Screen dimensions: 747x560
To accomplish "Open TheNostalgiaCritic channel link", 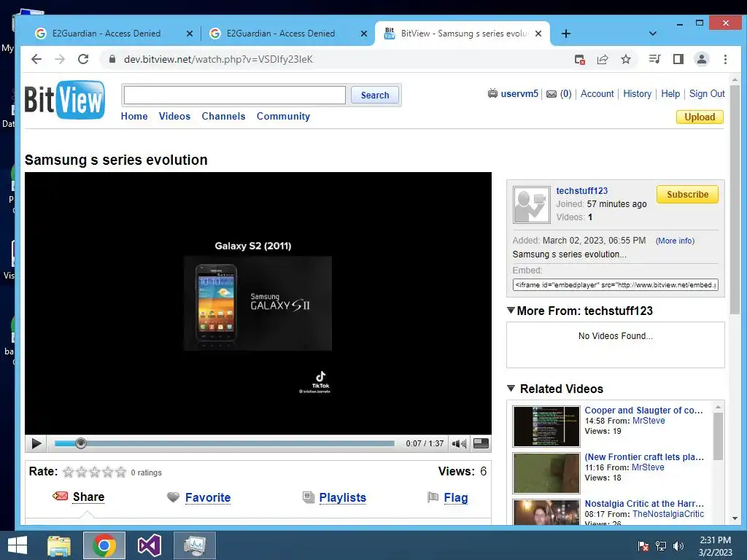I will point(668,514).
